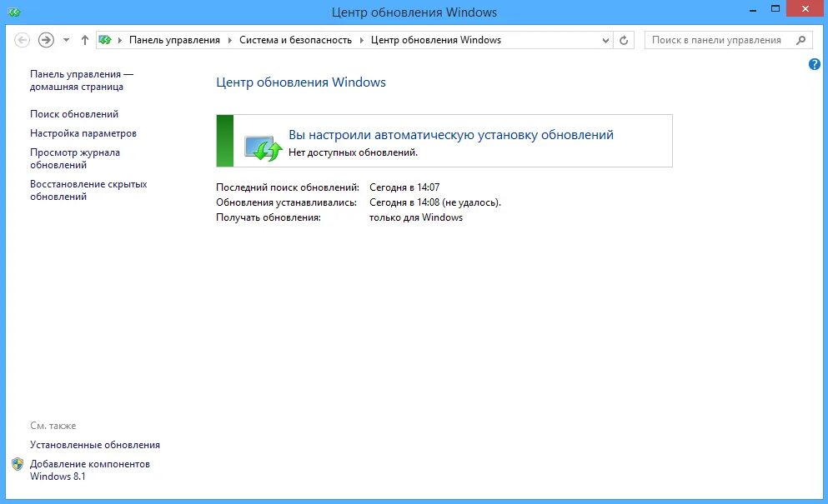Start Поиск обновлений

(x=74, y=114)
